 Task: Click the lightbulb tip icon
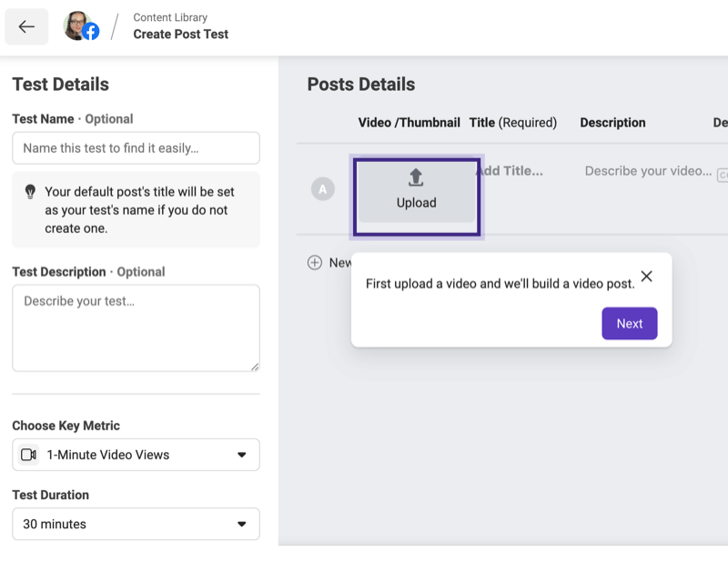coord(30,192)
